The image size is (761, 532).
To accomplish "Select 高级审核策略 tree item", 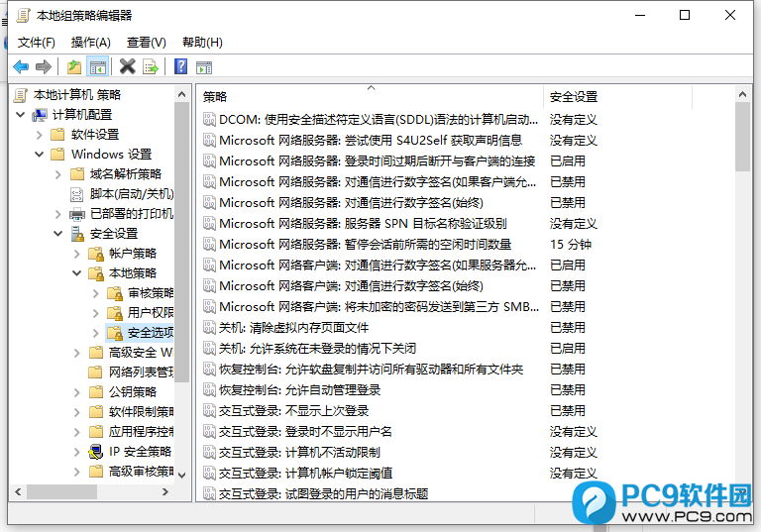I will pyautogui.click(x=141, y=472).
